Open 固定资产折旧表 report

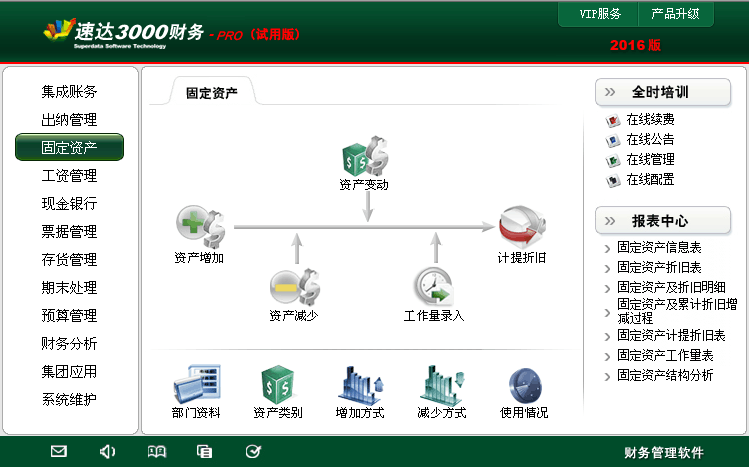[x=659, y=267]
